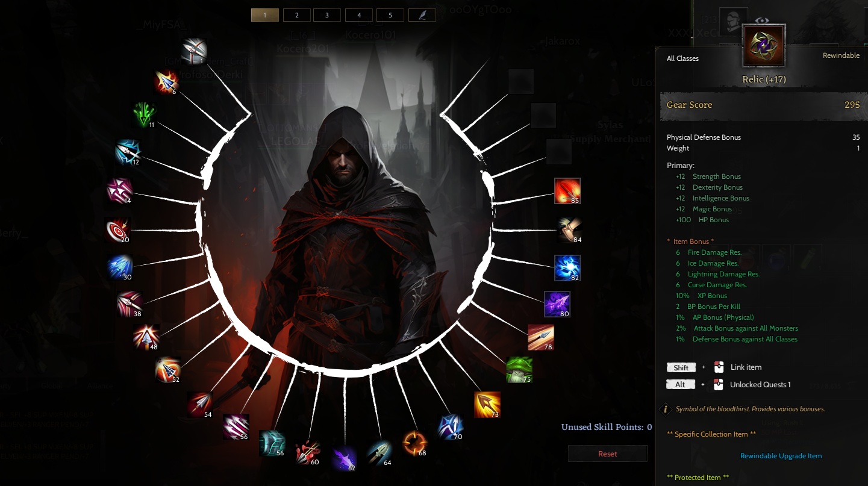Go to skill preset tab 5
868x486 pixels.
[390, 15]
